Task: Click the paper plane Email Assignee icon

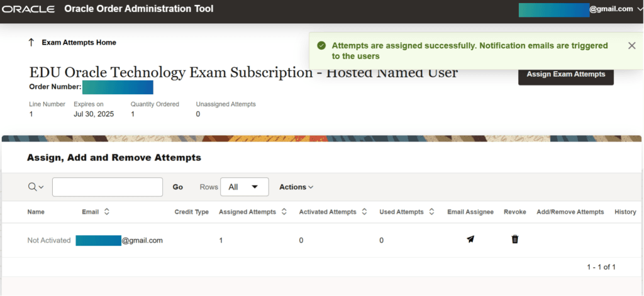Action: tap(470, 239)
